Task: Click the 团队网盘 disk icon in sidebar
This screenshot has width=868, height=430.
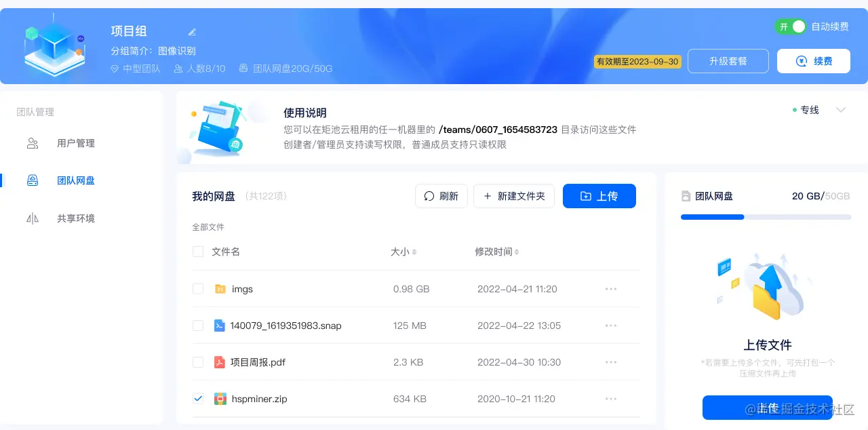Action: 33,180
